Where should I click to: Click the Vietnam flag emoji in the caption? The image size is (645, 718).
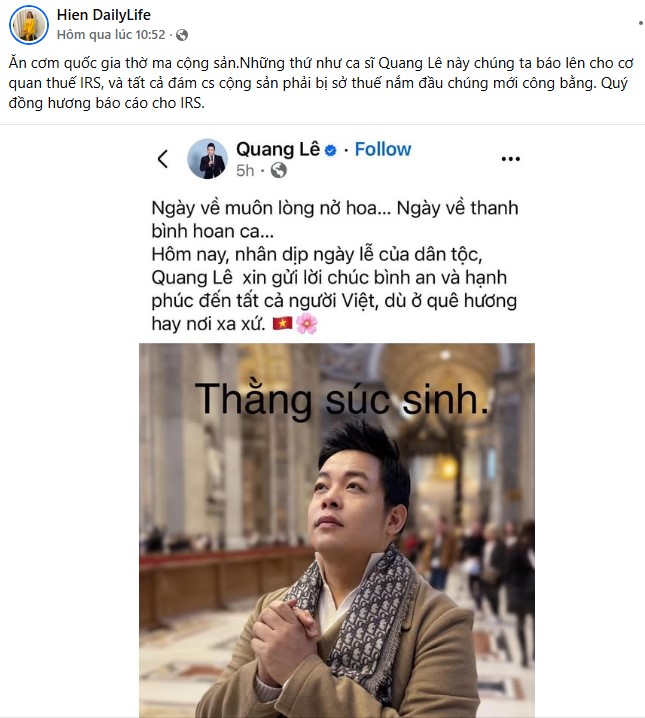pos(282,324)
